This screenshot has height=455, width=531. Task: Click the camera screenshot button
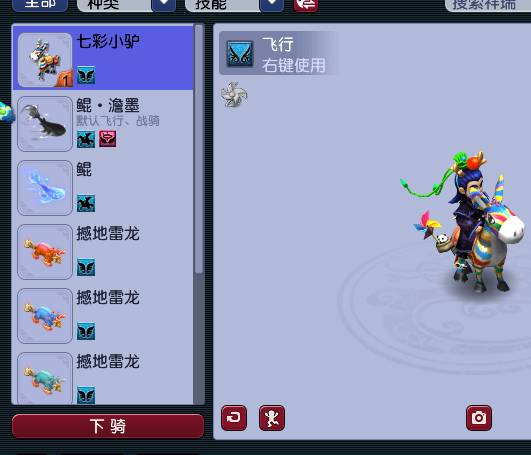point(479,418)
